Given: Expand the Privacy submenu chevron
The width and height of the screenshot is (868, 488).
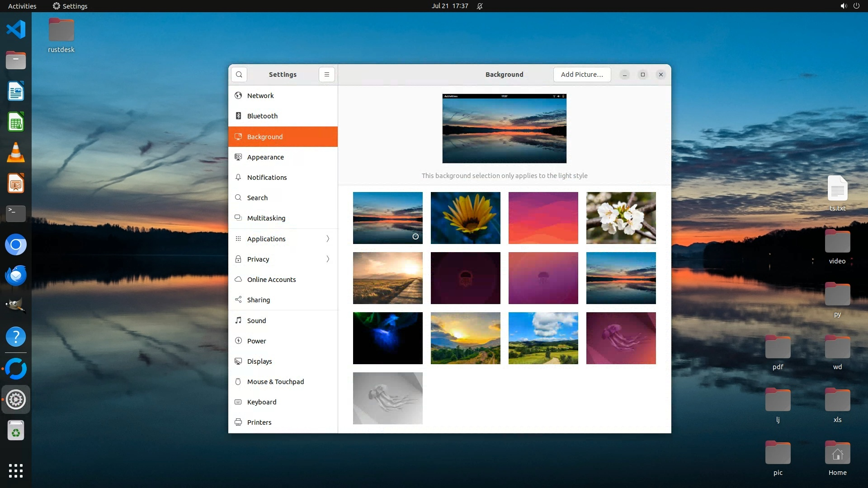Looking at the screenshot, I should [x=328, y=259].
